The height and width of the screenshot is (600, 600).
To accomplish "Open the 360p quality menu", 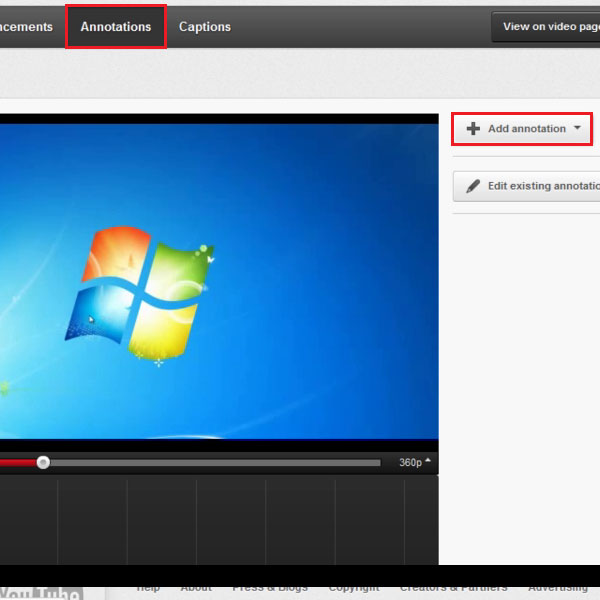I will pyautogui.click(x=415, y=462).
